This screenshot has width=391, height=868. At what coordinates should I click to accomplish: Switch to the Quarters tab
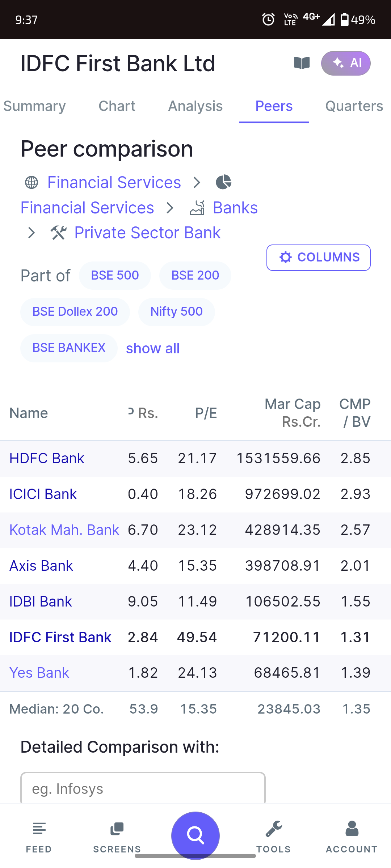pyautogui.click(x=354, y=106)
